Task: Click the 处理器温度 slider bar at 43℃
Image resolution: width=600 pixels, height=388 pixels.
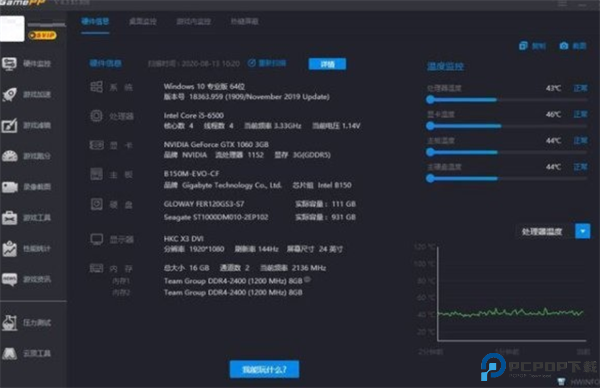Action: coord(507,100)
